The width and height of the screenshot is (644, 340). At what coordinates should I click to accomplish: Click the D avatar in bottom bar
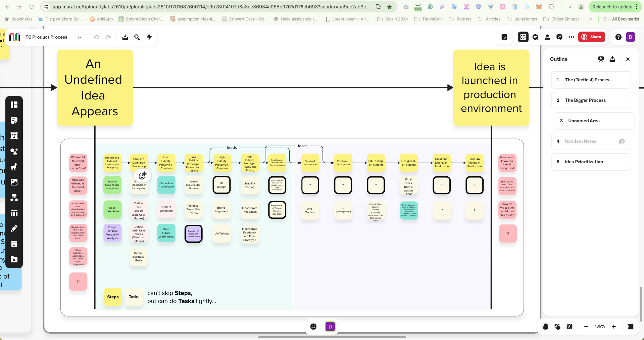pos(330,327)
